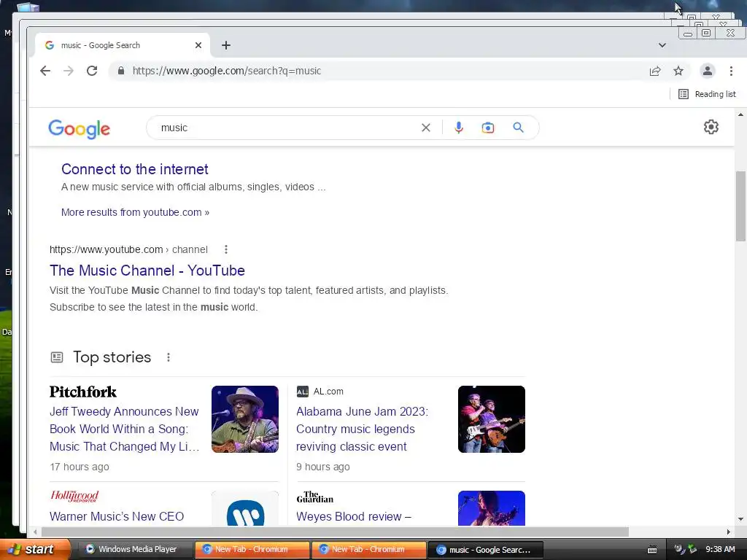Expand the tab search dropdown arrow
747x560 pixels.
click(662, 45)
